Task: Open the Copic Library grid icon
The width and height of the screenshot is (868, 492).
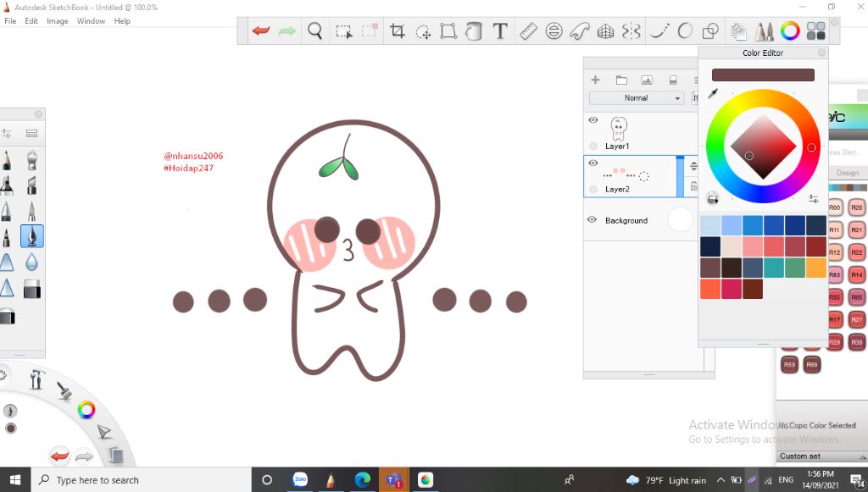Action: (816, 31)
